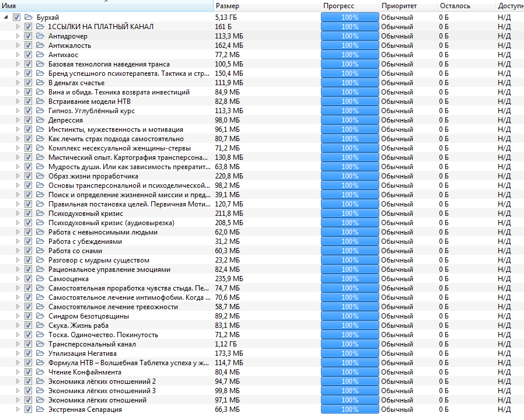
Task: Click the folder icon beside Чтение Конфайнмента
Action: coord(40,372)
